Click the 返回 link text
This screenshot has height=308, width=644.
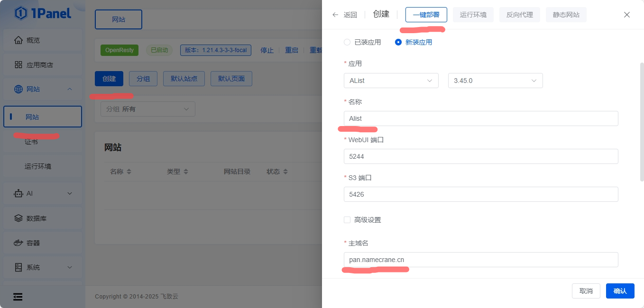(350, 15)
